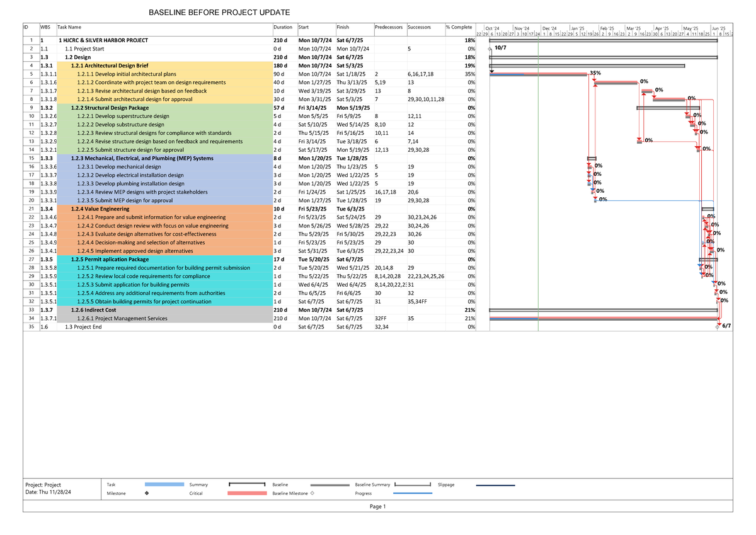The image size is (756, 535).
Task: Click the 'Page 1' footer label
Action: 378,507
